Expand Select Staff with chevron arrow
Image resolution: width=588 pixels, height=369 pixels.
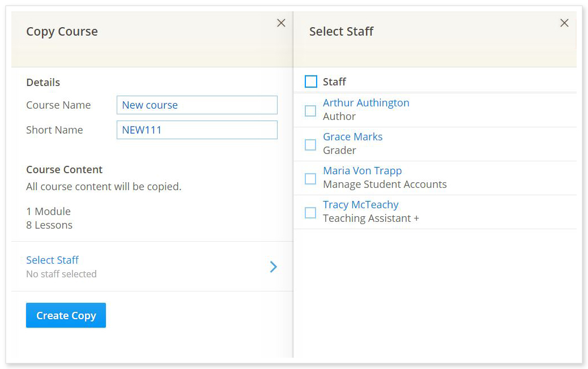(x=273, y=267)
